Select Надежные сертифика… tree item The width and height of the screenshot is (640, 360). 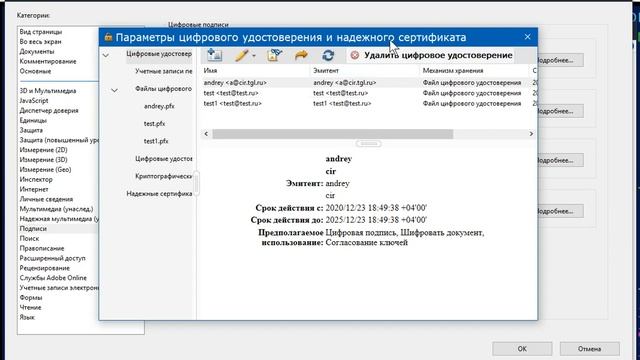pyautogui.click(x=159, y=193)
